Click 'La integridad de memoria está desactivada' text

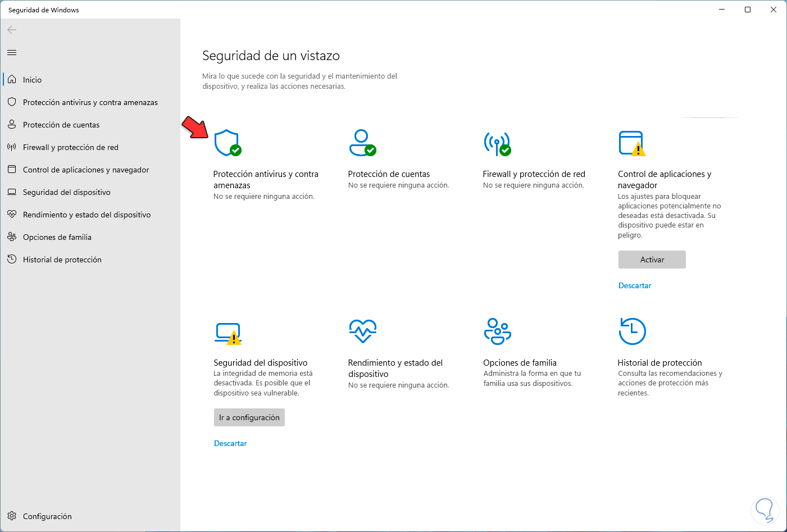(x=263, y=383)
